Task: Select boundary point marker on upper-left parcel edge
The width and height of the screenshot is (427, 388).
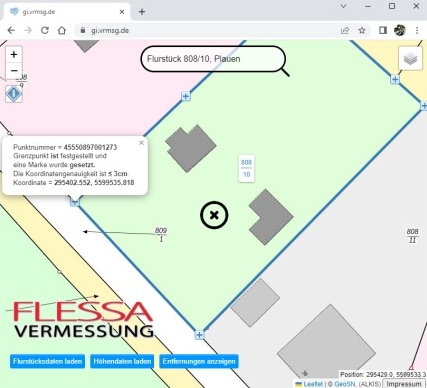Action: pos(186,96)
